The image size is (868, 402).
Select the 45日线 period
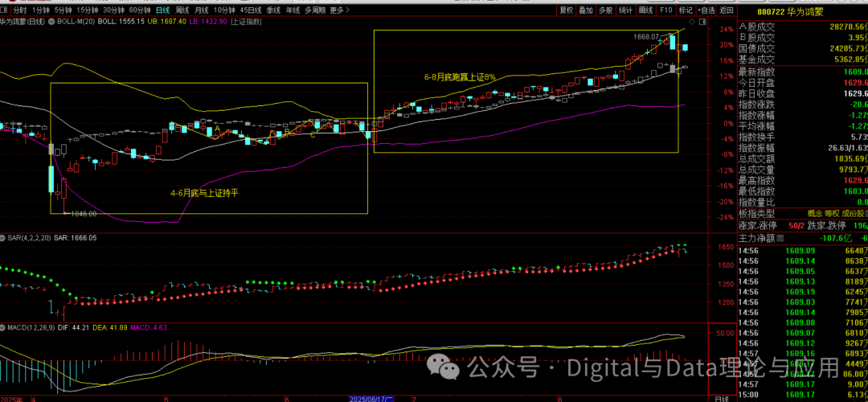point(252,10)
